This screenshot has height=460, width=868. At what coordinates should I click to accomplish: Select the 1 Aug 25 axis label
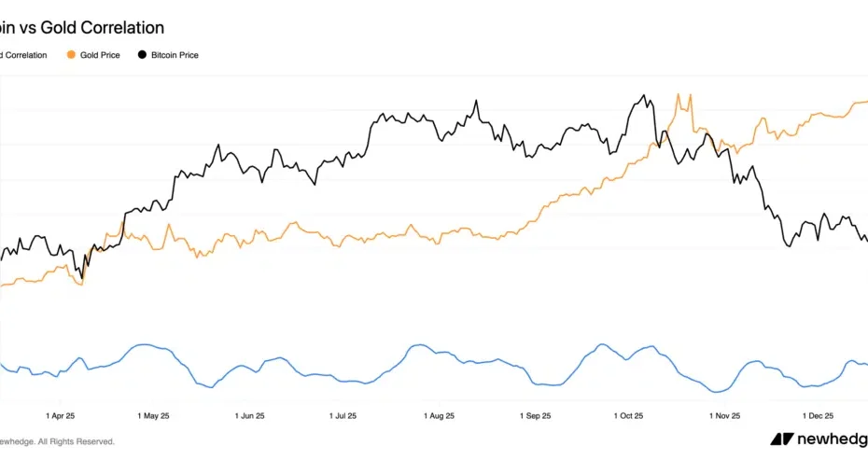439,415
